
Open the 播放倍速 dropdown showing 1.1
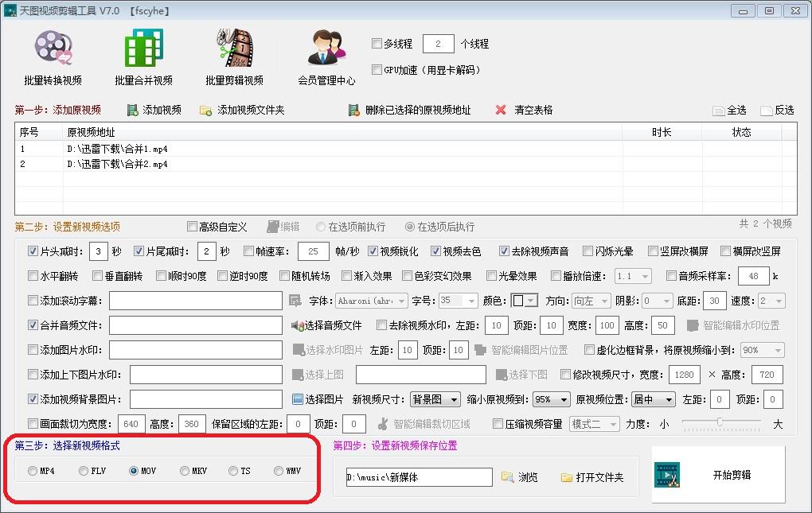pyautogui.click(x=633, y=276)
